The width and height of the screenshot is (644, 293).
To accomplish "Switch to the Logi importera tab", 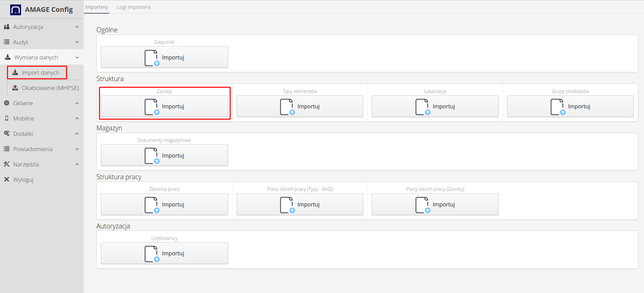I will [x=133, y=7].
